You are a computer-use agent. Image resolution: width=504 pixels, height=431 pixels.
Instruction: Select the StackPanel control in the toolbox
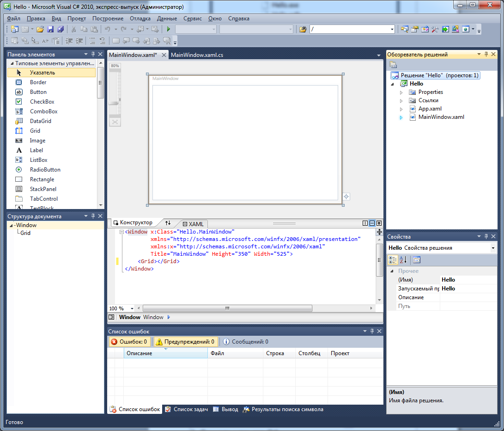point(51,189)
